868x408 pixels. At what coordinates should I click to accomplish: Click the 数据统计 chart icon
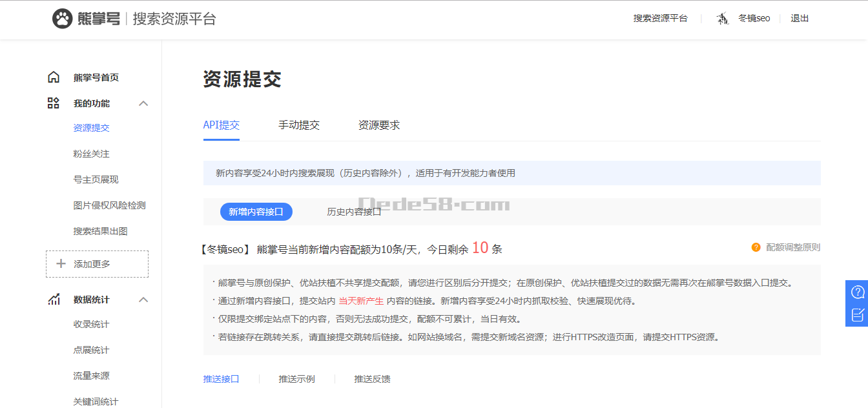coord(54,300)
